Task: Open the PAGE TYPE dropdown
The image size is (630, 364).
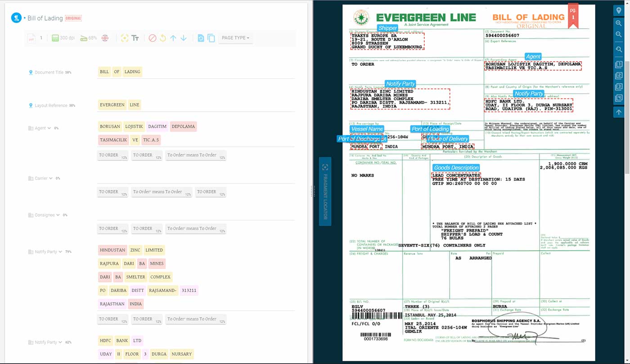Action: (x=235, y=38)
